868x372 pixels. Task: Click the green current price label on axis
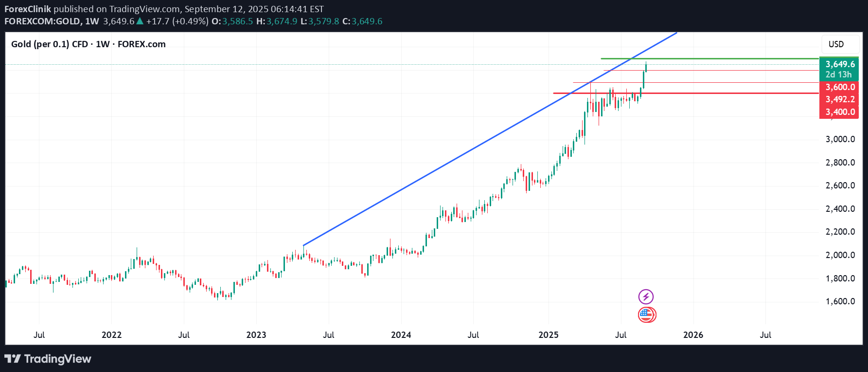tap(839, 64)
